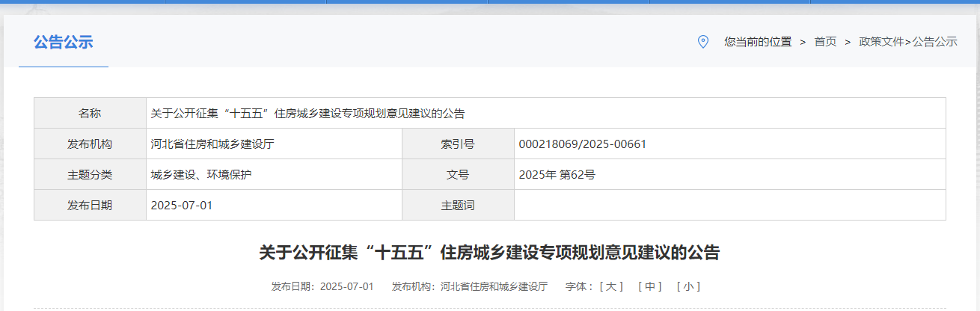Click the location pin icon in breadcrumb
Screen dimensions: 980x311
coord(702,42)
